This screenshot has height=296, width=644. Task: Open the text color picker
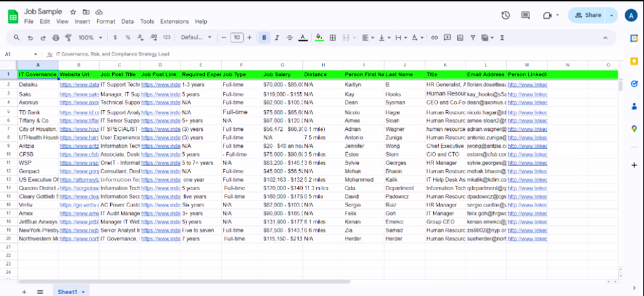click(303, 37)
